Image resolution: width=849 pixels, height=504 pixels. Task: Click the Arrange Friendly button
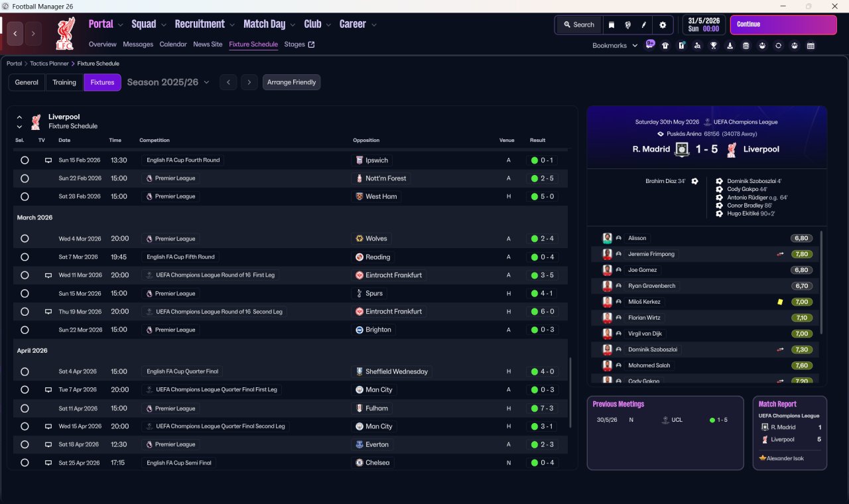point(292,82)
